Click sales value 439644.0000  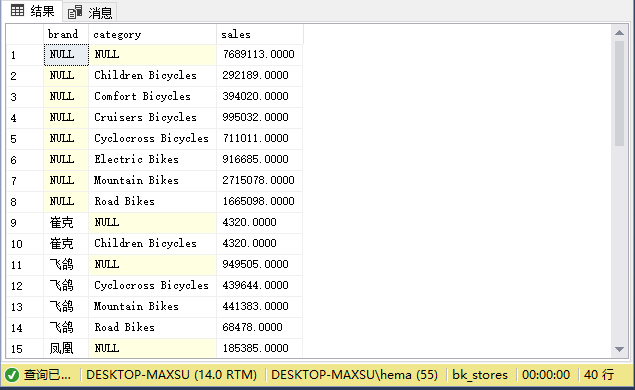pos(260,286)
